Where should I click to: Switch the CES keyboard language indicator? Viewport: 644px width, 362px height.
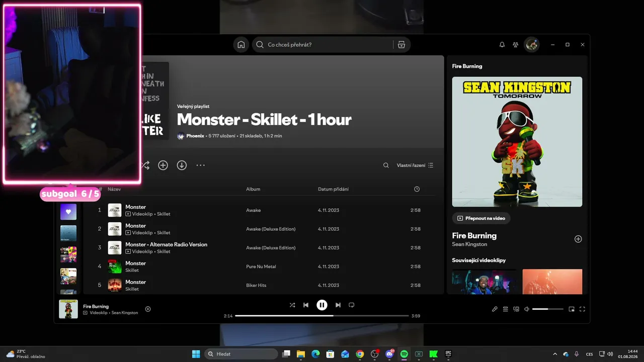point(589,354)
